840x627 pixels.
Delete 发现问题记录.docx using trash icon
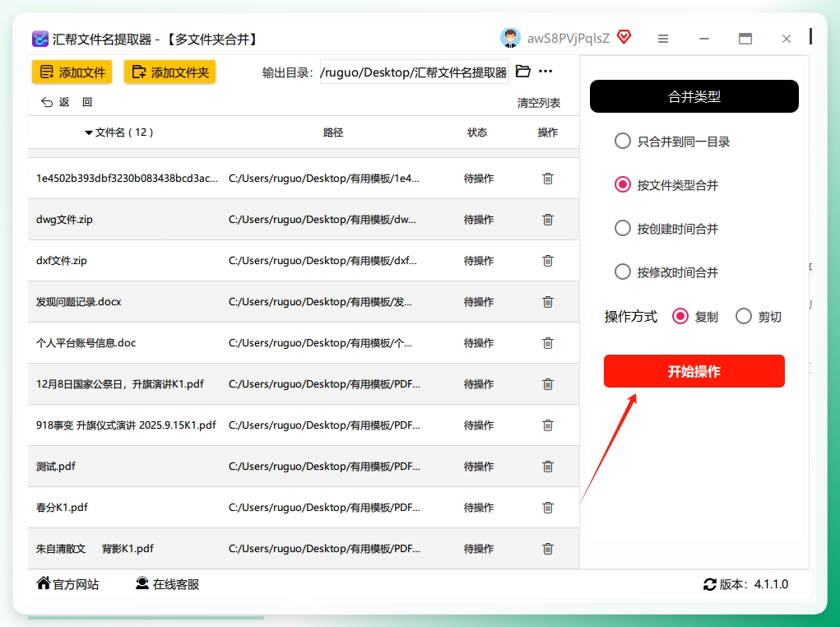pos(547,302)
